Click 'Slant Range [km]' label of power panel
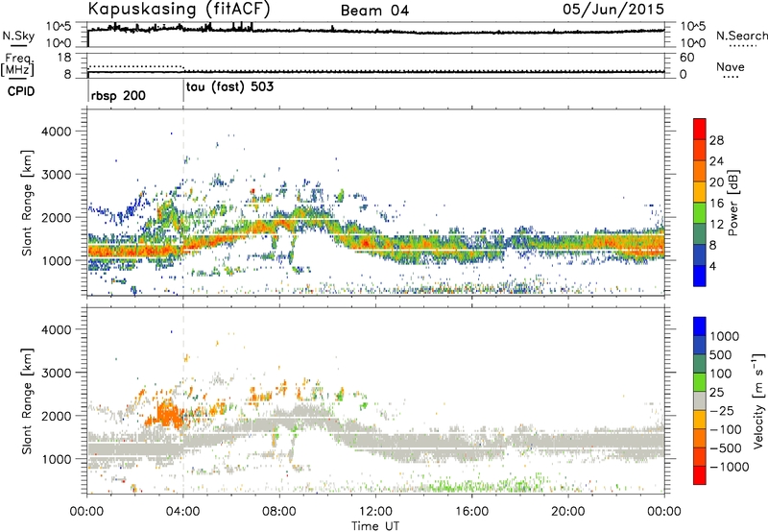 tap(27, 203)
